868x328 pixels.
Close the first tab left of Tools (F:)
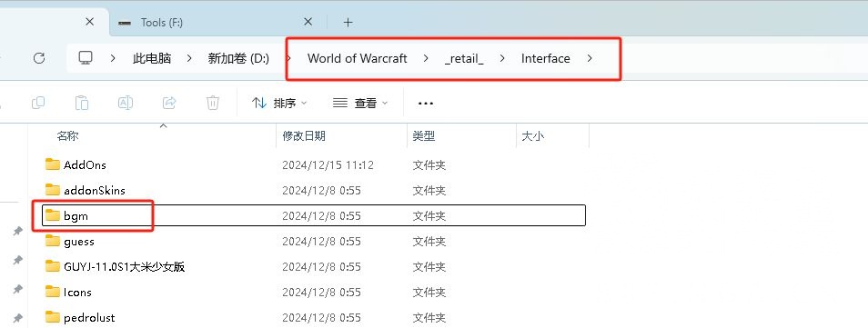(90, 22)
